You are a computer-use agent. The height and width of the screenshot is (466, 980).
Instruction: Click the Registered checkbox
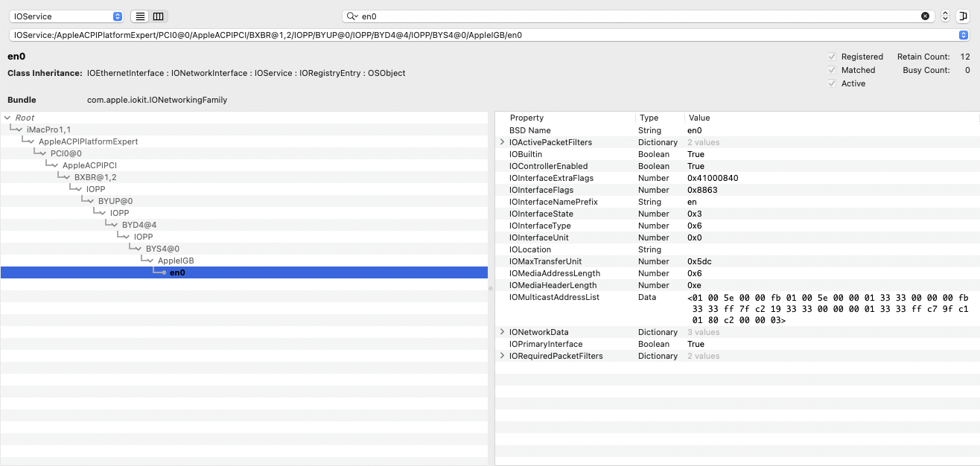[832, 57]
